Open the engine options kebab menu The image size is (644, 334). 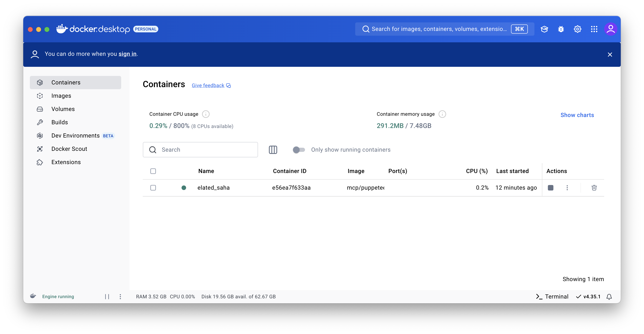click(x=120, y=296)
